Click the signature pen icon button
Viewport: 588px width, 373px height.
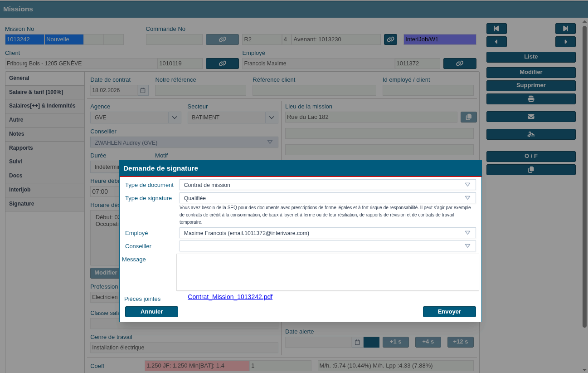coord(531,134)
